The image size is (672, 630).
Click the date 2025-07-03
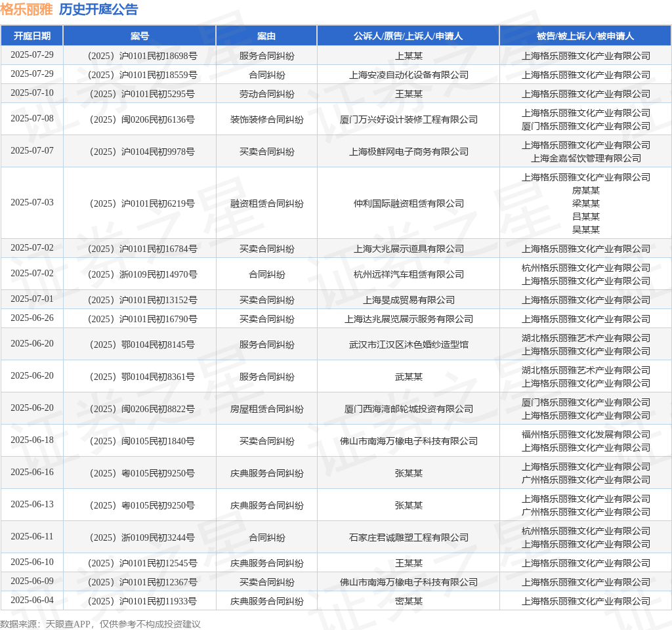32,202
